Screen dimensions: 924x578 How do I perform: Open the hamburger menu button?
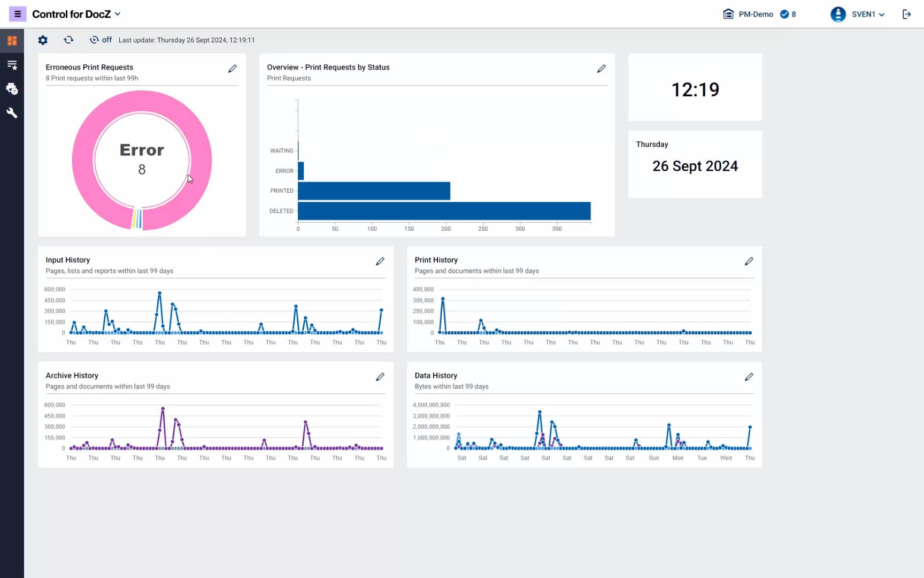[x=17, y=14]
